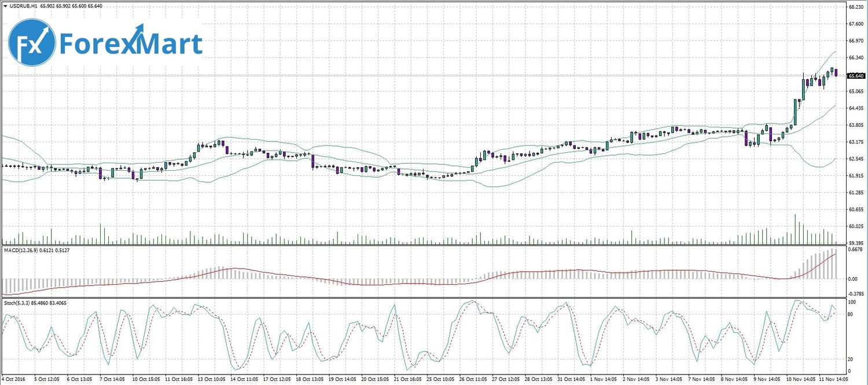This screenshot has width=868, height=385.
Task: Click the USDRUB,H1 chart title
Action: (23, 6)
